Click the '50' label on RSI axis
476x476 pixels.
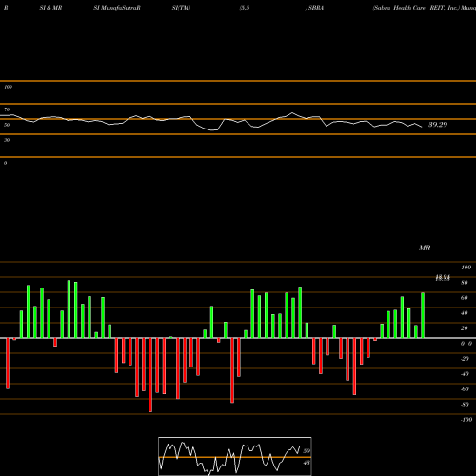pos(7,125)
